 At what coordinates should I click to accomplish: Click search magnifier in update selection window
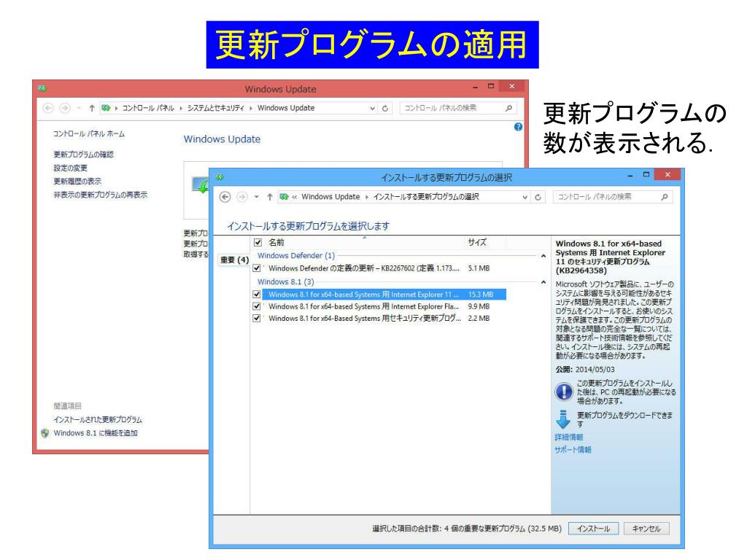click(x=665, y=197)
